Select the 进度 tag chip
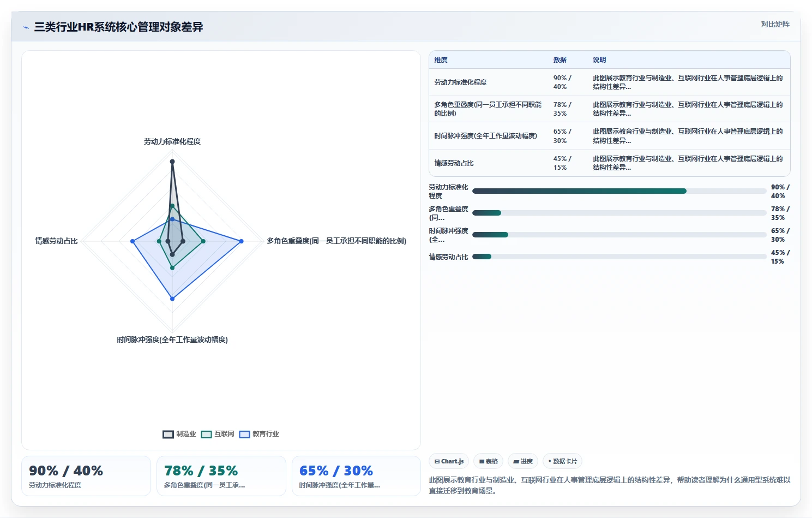 [x=523, y=461]
